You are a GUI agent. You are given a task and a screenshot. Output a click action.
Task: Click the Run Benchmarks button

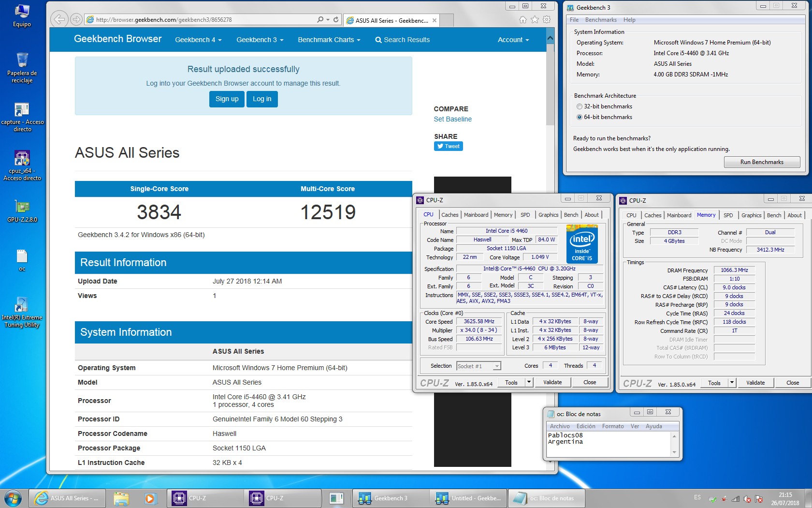pos(762,162)
